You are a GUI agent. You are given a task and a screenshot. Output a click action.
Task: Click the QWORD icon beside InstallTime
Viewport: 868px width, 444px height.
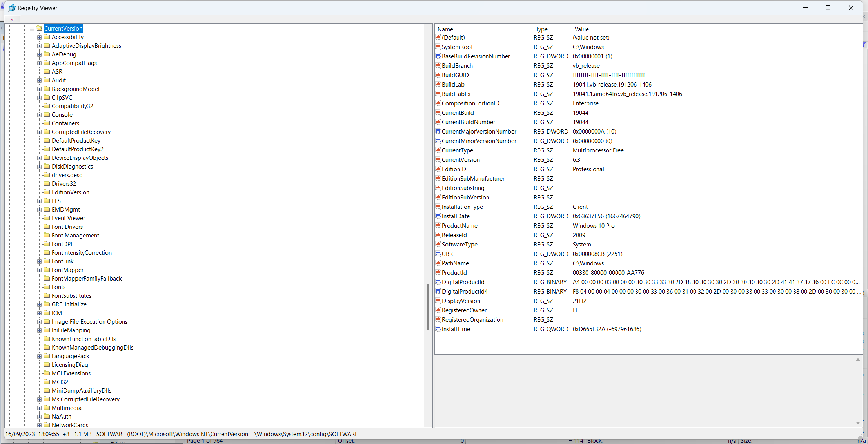coord(438,329)
